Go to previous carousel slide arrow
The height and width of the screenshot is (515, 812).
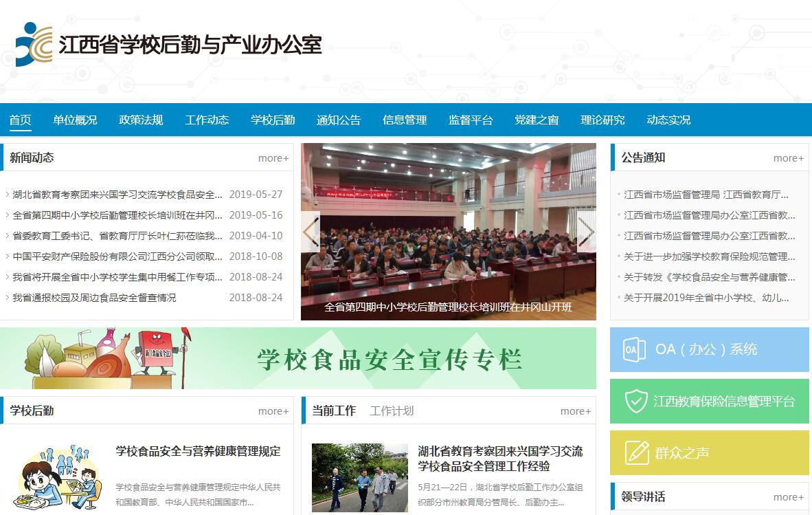pos(311,232)
